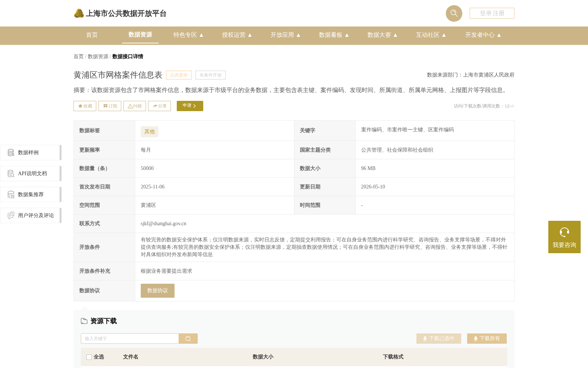The width and height of the screenshot is (588, 368).
Task: Select the 数据资源 nav tab
Action: [140, 35]
